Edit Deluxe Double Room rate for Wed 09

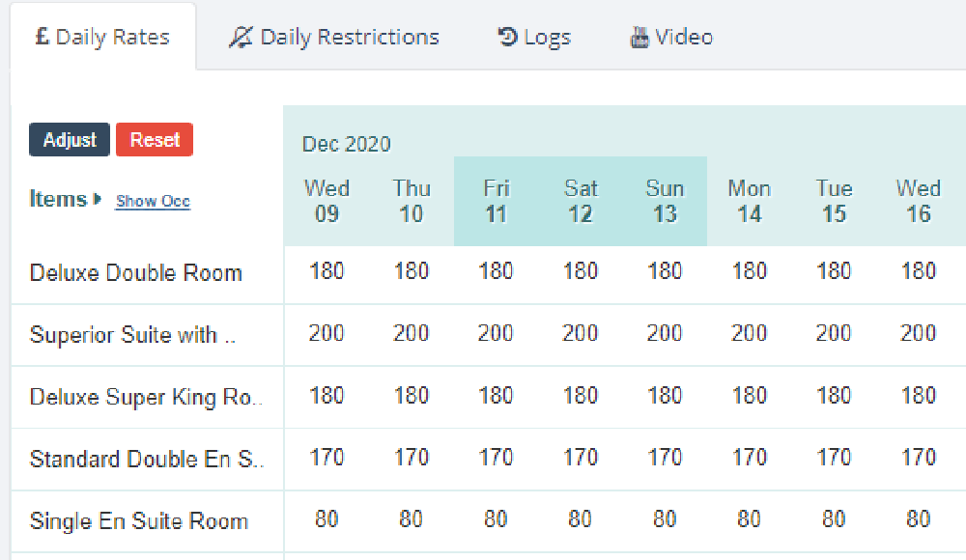(327, 271)
